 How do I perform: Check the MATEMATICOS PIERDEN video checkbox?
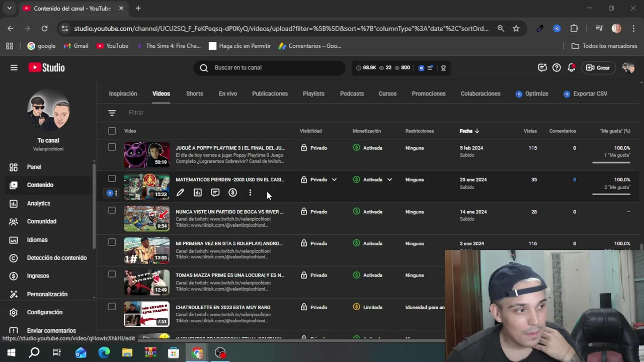[112, 179]
